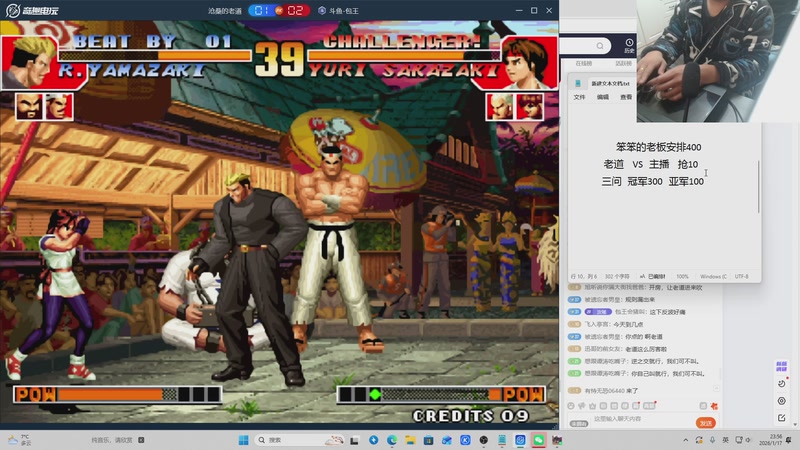Open the Windows Start menu
The image size is (800, 450).
(243, 440)
